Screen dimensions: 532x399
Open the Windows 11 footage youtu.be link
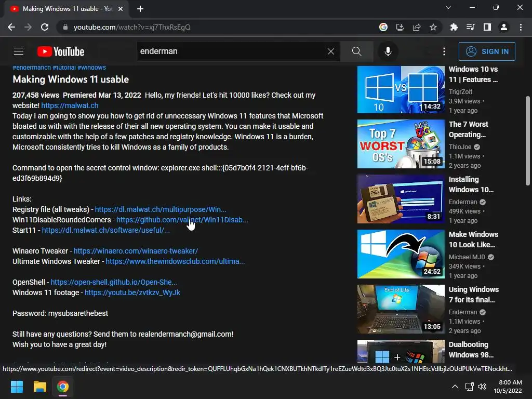pos(132,292)
